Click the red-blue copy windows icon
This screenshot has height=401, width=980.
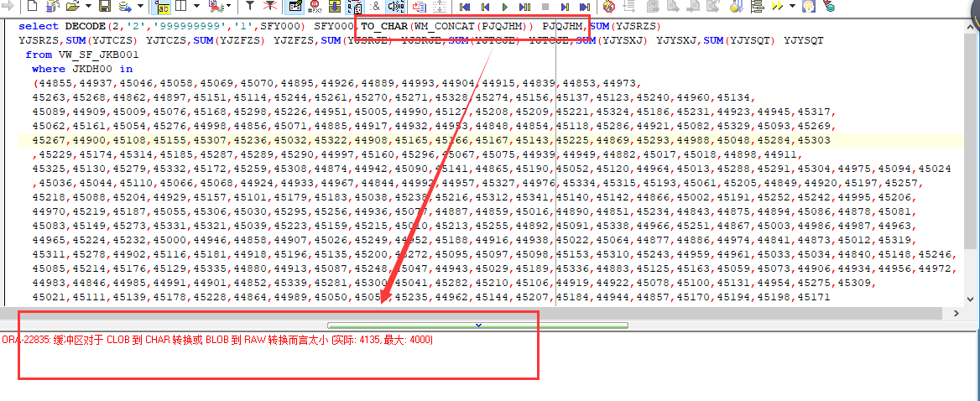[420, 6]
